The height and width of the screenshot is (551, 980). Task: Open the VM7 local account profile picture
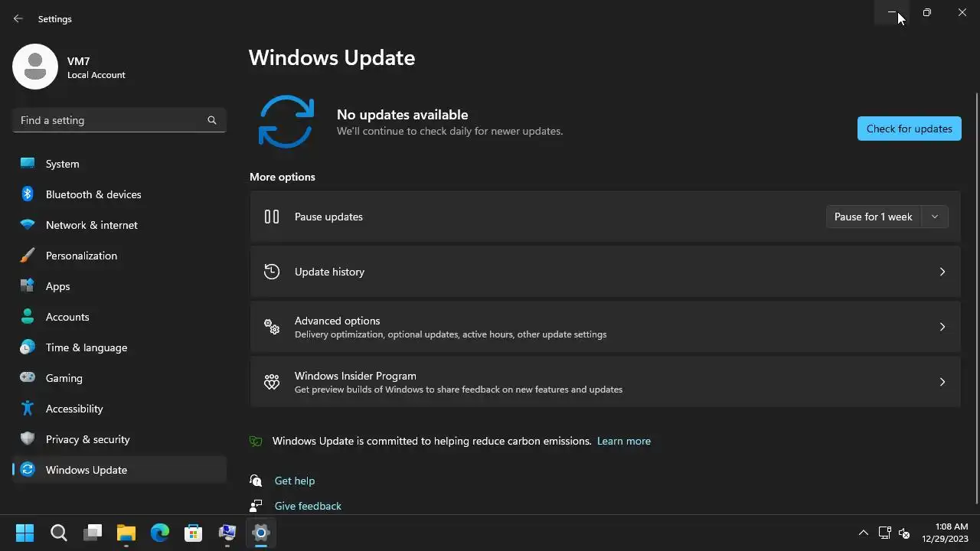point(35,67)
